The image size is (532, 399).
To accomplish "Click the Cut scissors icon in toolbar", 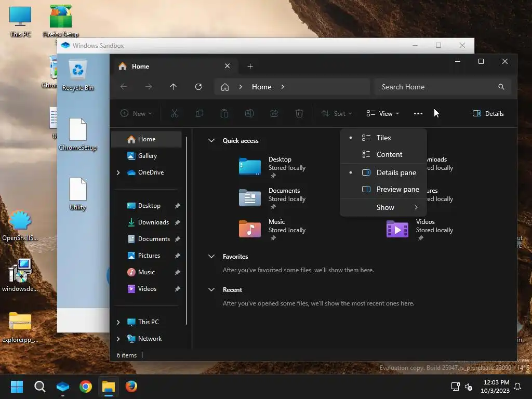I will 175,113.
